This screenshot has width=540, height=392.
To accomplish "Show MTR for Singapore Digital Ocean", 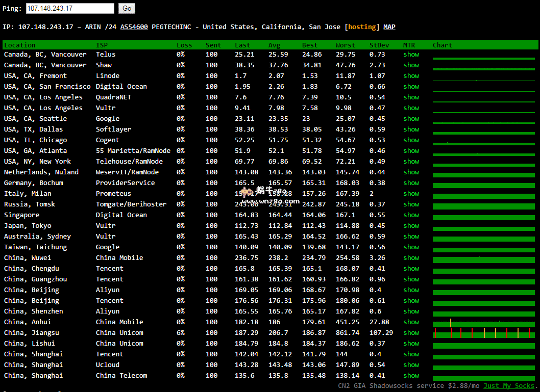I will 411,215.
